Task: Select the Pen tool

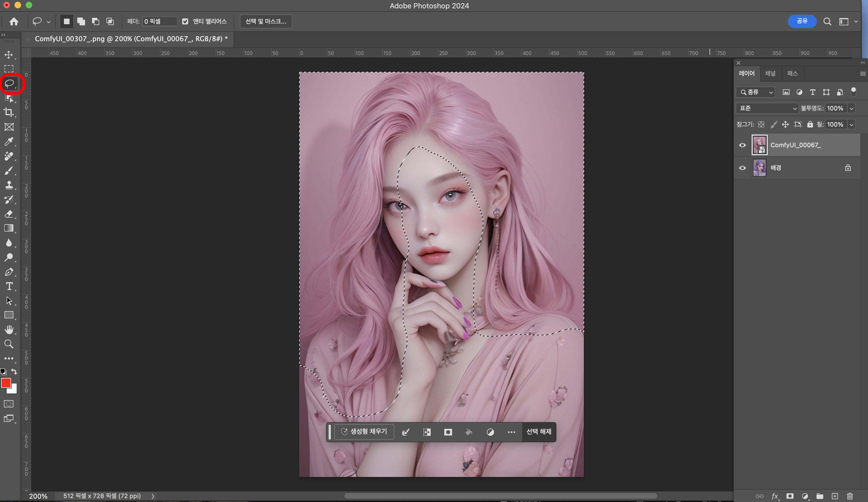Action: click(x=9, y=272)
